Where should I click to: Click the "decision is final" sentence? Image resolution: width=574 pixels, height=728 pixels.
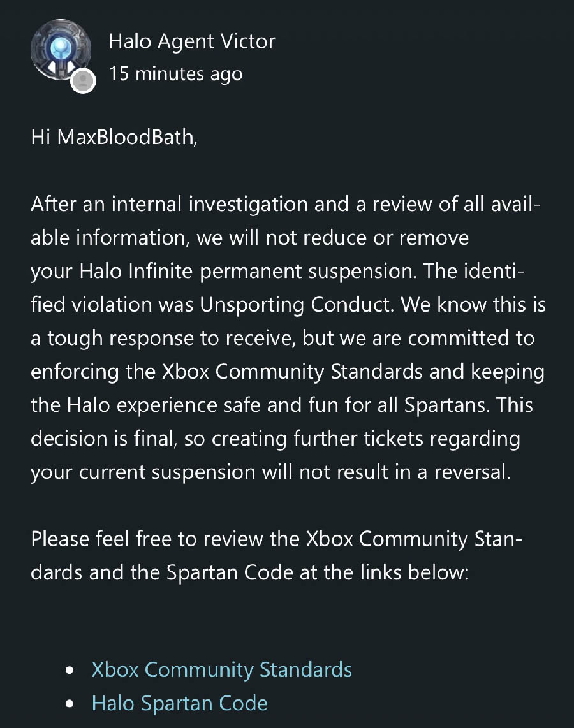tap(119, 439)
